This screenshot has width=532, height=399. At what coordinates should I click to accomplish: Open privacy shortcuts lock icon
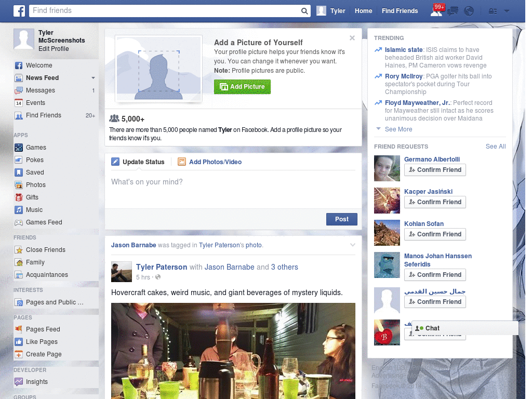click(493, 11)
